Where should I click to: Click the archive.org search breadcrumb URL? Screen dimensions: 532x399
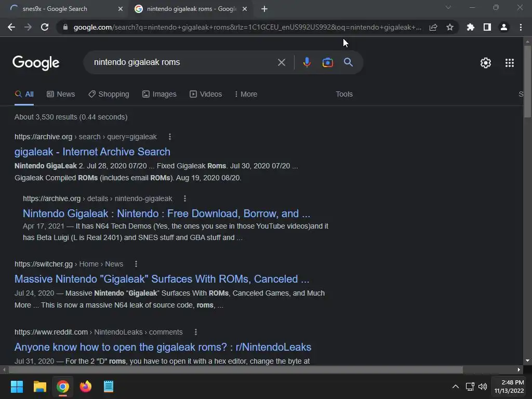[86, 137]
